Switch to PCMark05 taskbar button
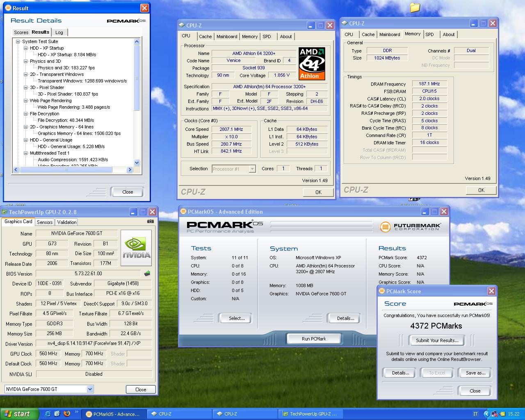The width and height of the screenshot is (525, 420). coord(113,414)
